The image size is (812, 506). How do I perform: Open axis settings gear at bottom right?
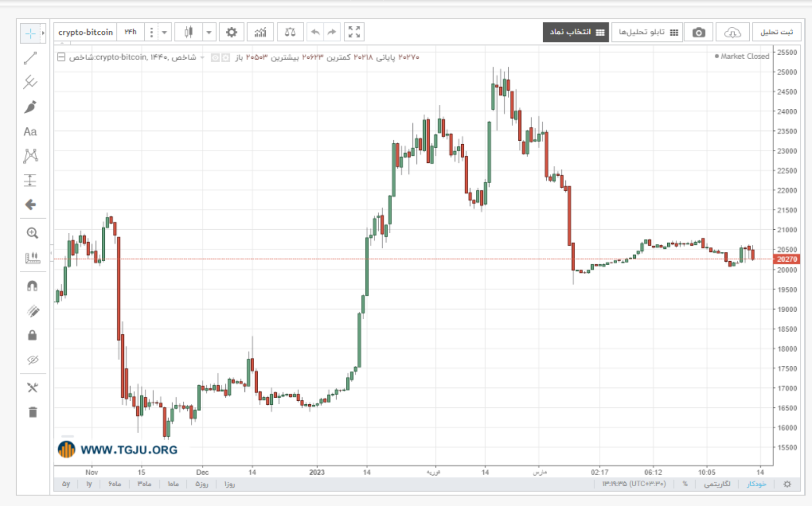click(x=787, y=484)
